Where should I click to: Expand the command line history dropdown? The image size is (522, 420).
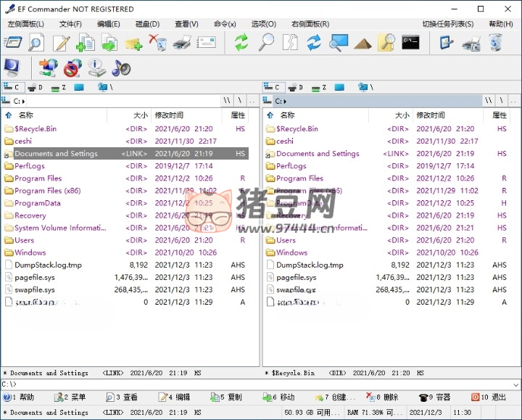coord(515,384)
